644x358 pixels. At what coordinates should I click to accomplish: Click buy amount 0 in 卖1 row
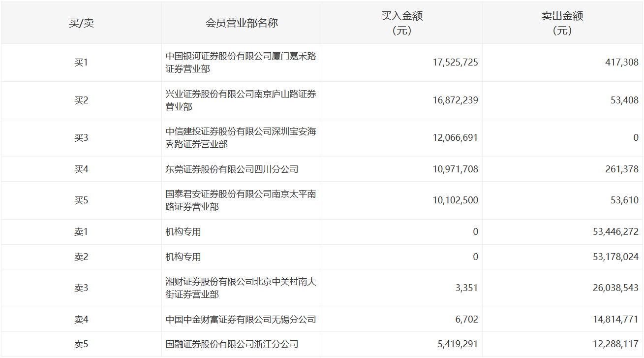(x=475, y=232)
